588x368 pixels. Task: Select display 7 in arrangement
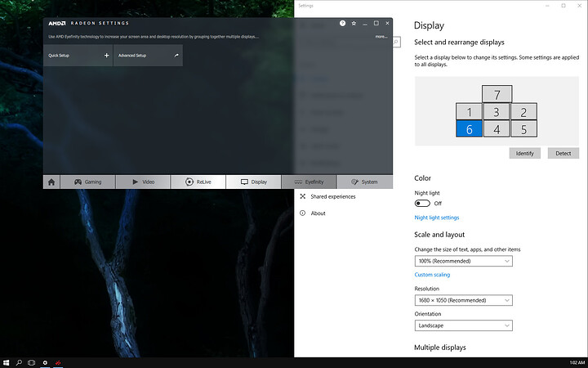click(x=497, y=94)
